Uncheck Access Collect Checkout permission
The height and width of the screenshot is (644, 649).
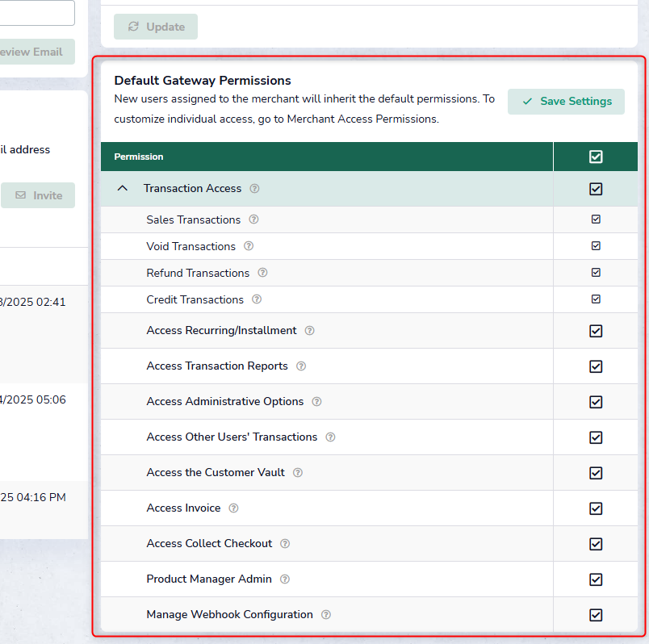click(596, 544)
